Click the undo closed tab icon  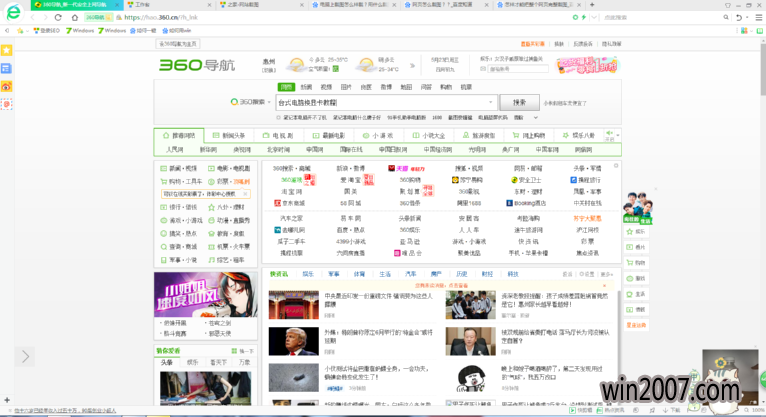[739, 18]
